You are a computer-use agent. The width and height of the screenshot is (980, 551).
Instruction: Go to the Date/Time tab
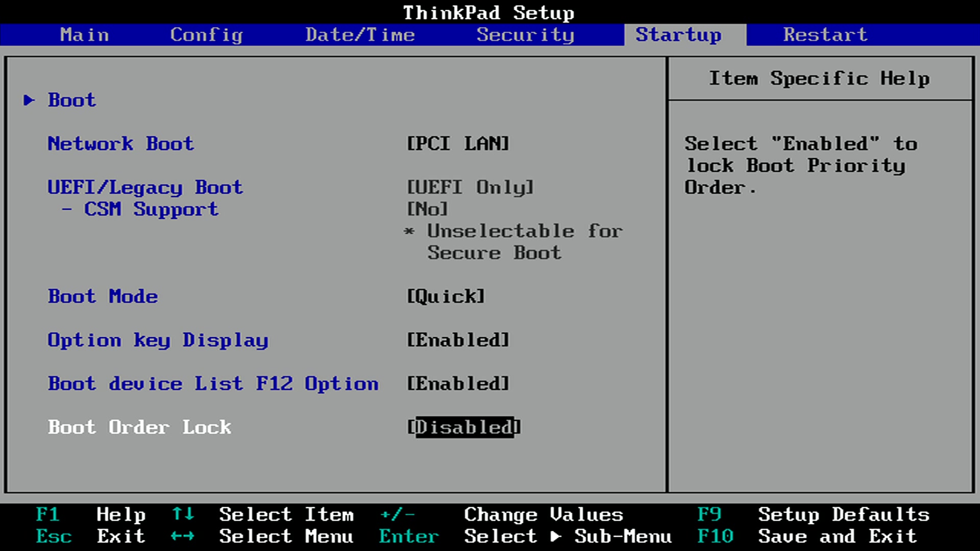360,35
